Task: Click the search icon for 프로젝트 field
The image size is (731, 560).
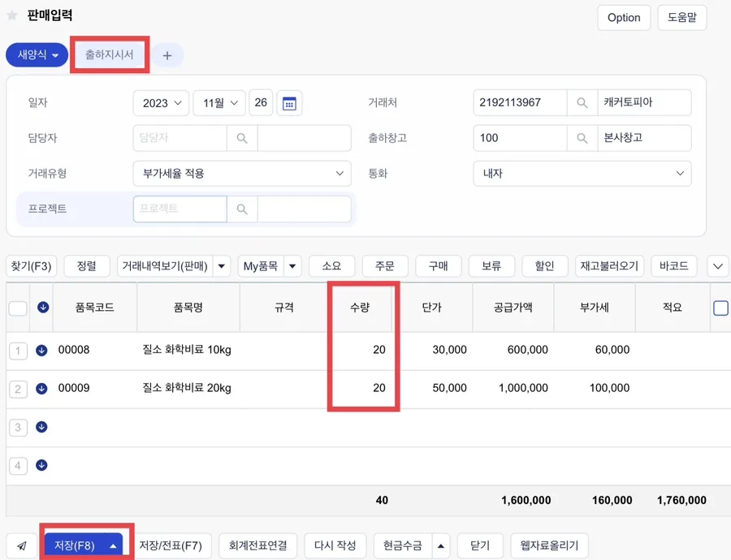Action: pyautogui.click(x=242, y=209)
